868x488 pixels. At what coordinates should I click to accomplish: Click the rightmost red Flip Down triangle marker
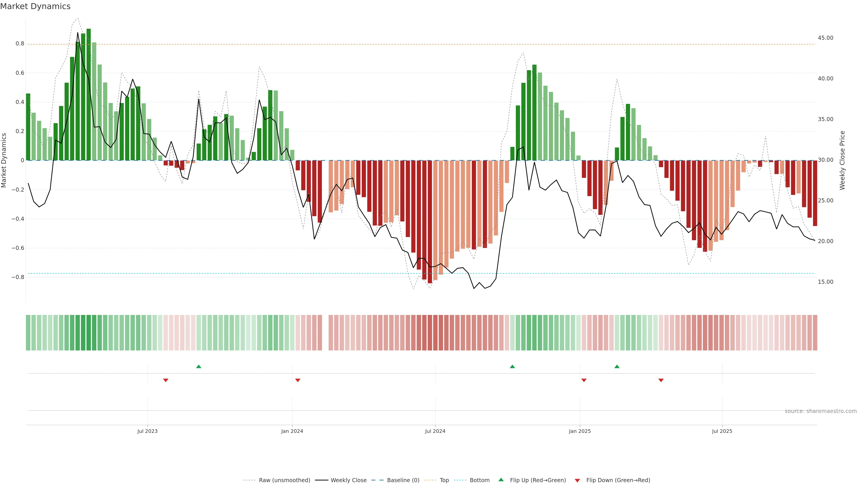[661, 380]
